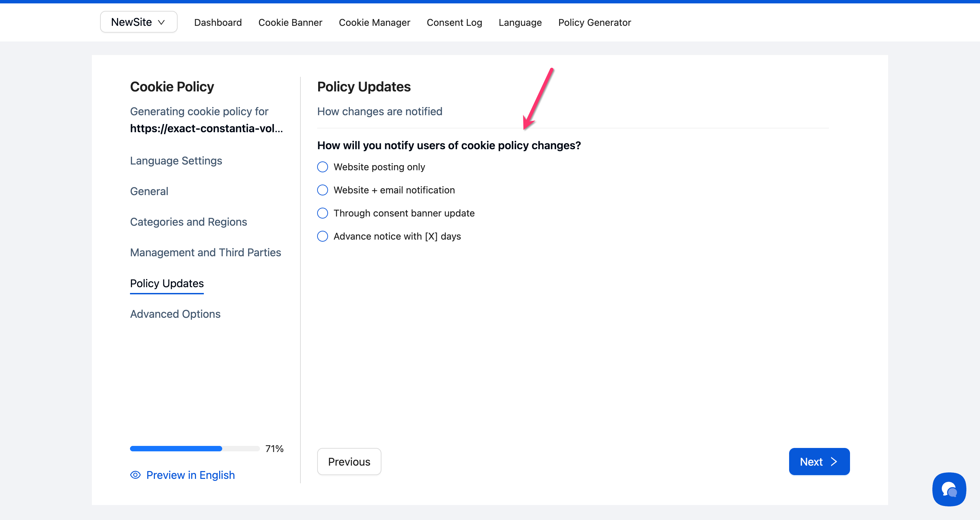Click the eye icon beside Preview in English
Viewport: 980px width, 520px height.
coord(135,475)
